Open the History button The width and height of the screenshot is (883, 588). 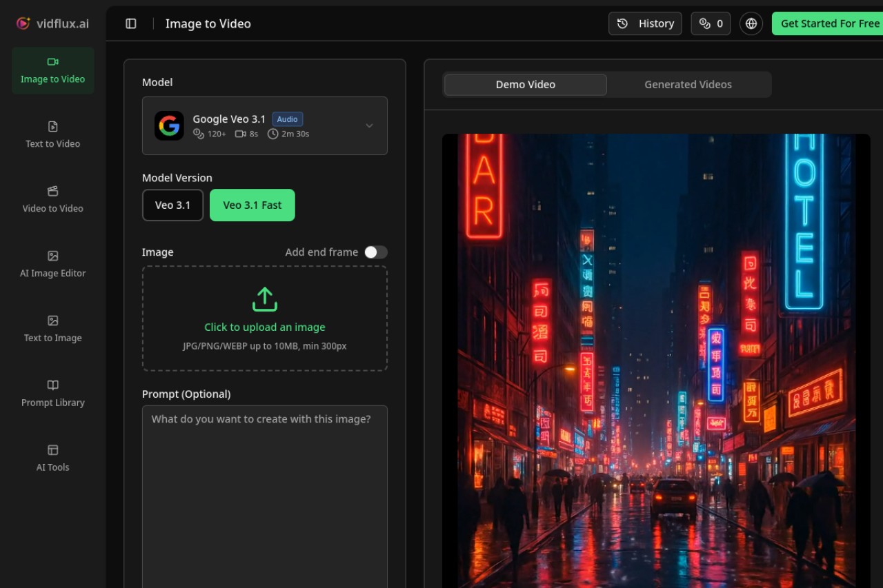pyautogui.click(x=645, y=23)
